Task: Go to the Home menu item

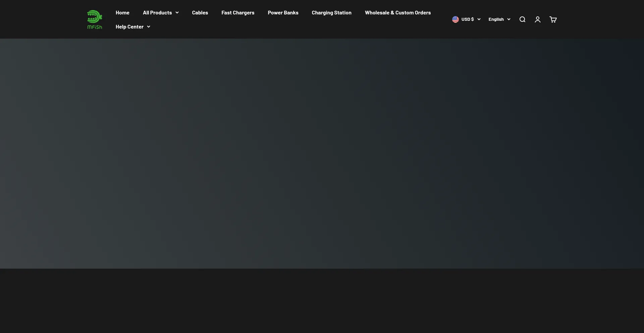Action: coord(122,13)
